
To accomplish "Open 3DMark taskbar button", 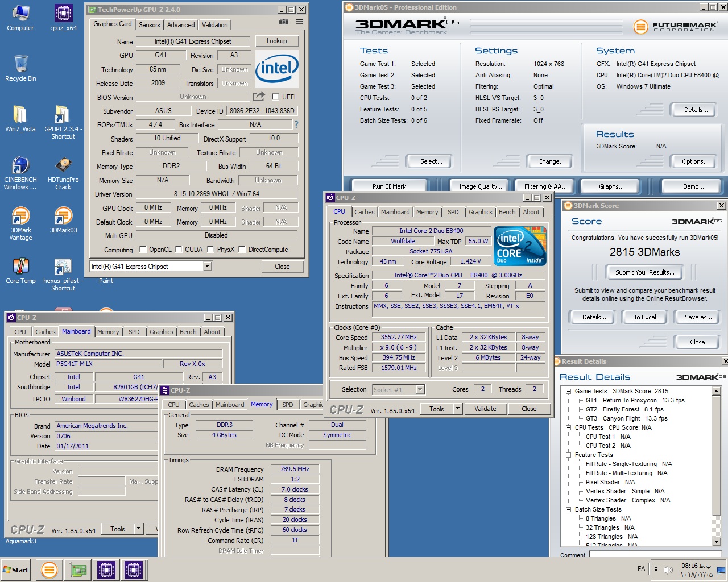I will pyautogui.click(x=49, y=569).
